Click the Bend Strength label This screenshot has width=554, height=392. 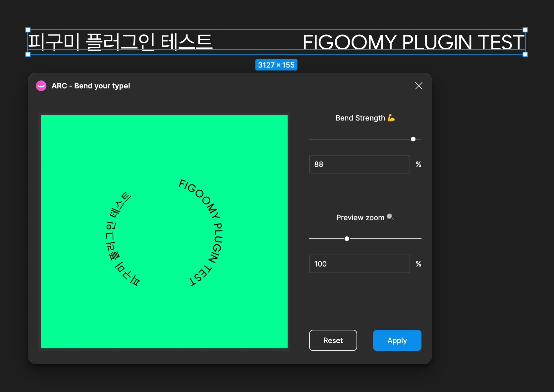(x=360, y=118)
